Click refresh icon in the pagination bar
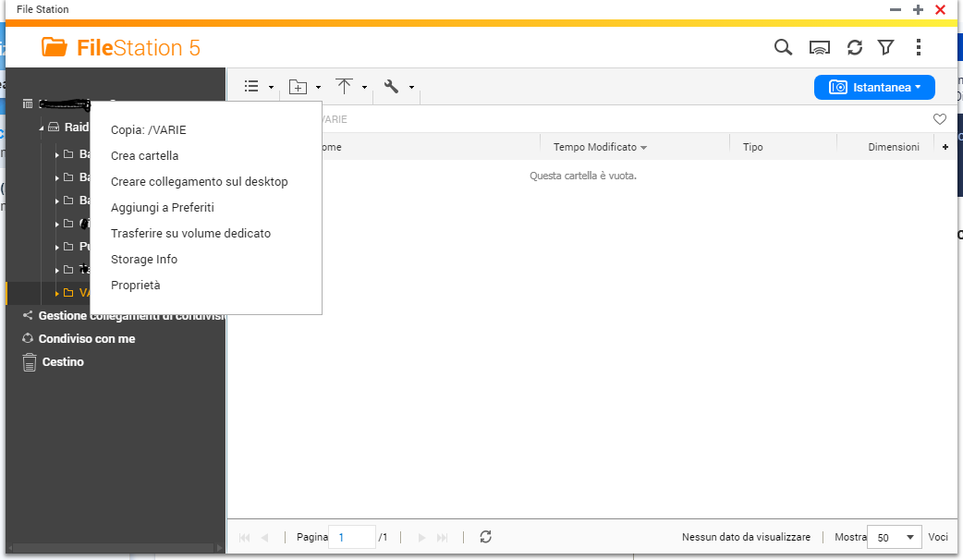963x560 pixels. pyautogui.click(x=485, y=537)
